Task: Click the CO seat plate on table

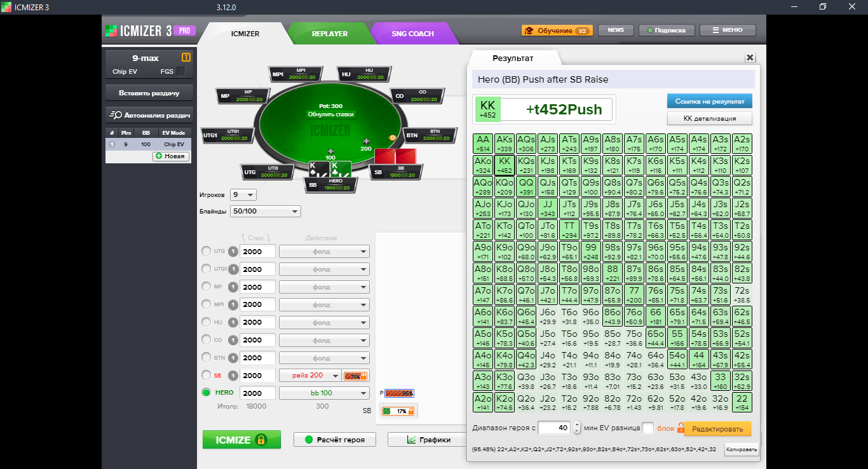Action: (417, 97)
